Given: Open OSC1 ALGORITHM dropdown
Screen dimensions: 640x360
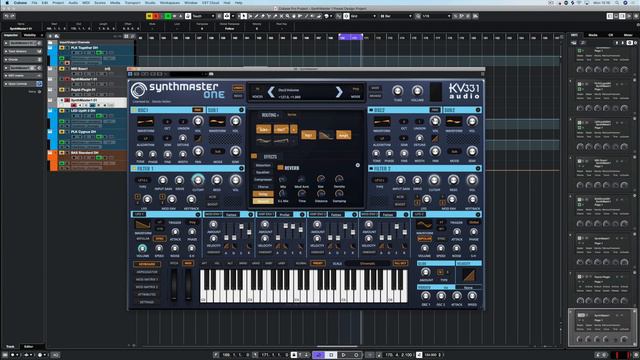Looking at the screenshot, I should [146, 139].
